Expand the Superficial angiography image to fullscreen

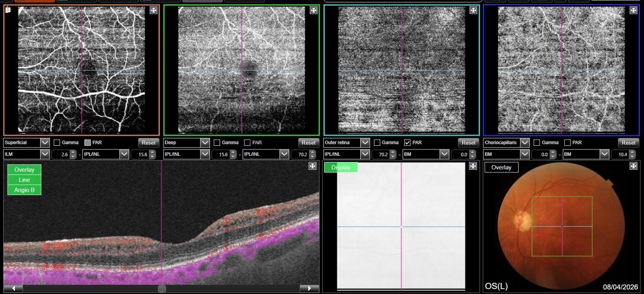click(153, 11)
